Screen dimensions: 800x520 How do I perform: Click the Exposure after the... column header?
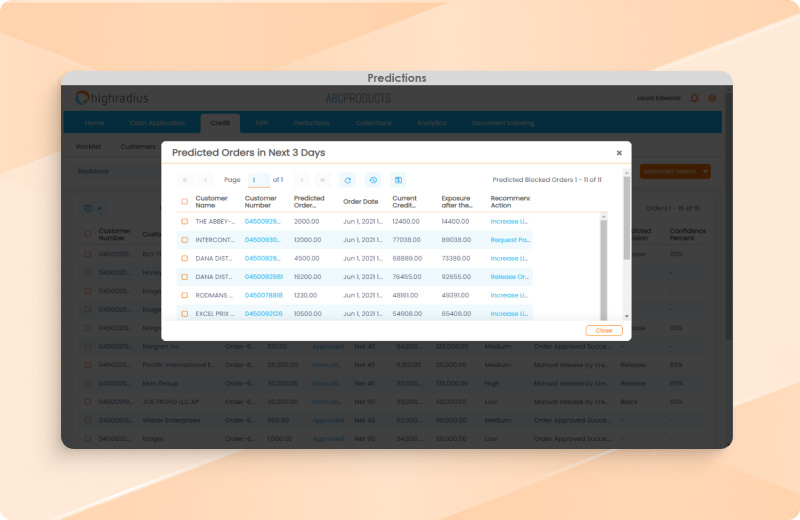(457, 202)
